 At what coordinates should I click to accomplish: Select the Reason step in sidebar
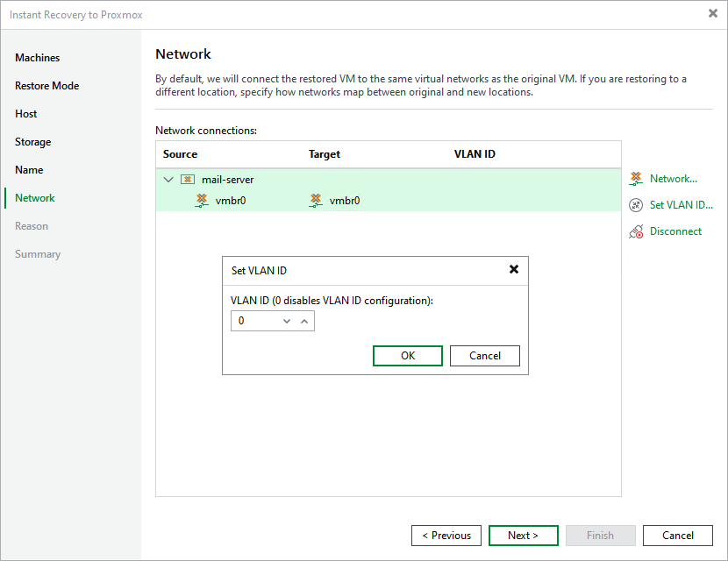tap(32, 226)
